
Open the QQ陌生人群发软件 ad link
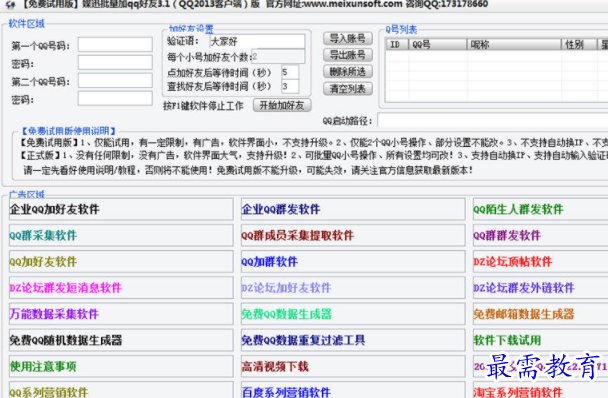(x=541, y=209)
